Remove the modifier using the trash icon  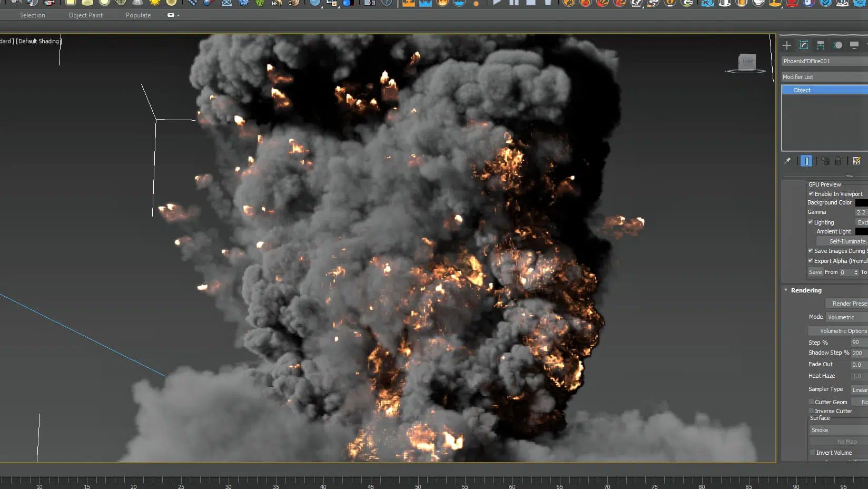click(x=837, y=161)
